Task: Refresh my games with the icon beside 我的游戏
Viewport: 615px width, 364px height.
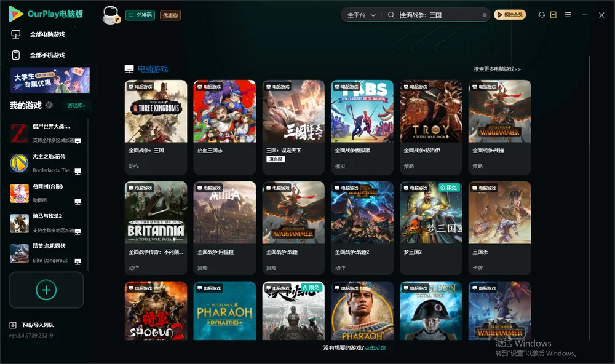Action: pyautogui.click(x=49, y=105)
